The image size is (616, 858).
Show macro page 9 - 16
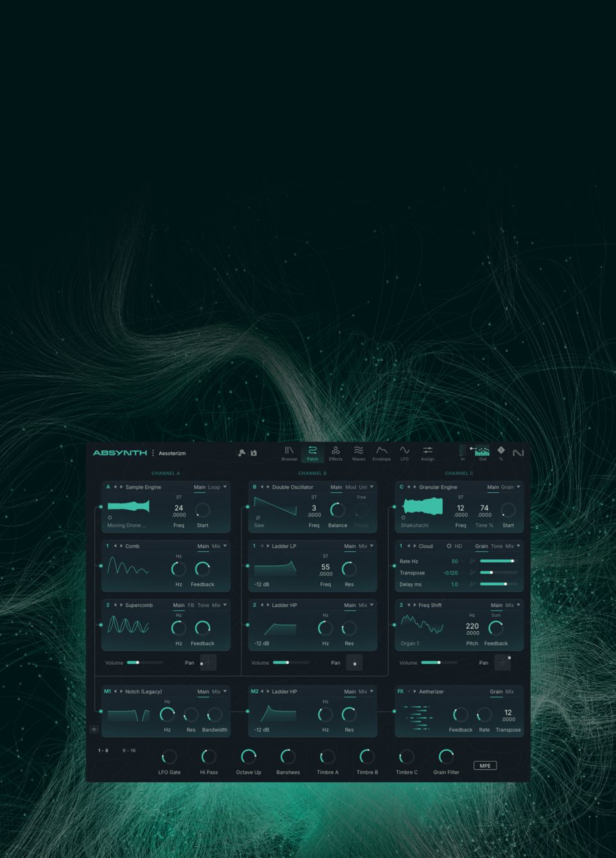pos(129,750)
